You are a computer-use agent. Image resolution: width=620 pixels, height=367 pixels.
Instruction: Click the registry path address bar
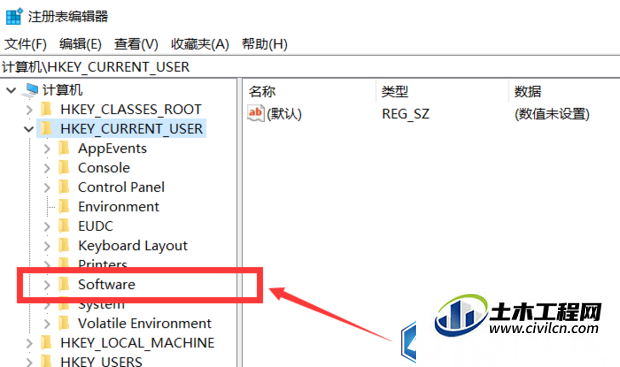coord(310,67)
